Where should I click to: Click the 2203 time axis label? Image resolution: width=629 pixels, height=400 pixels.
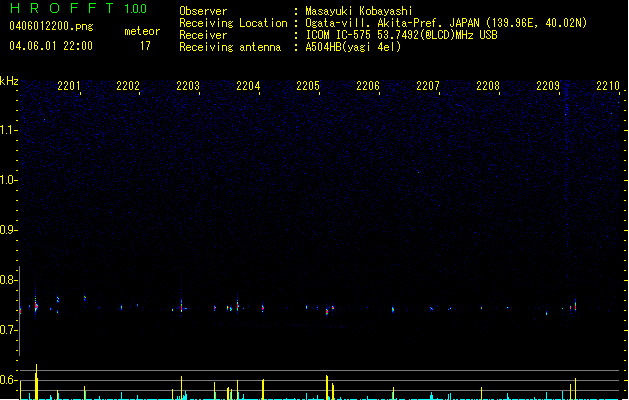click(x=188, y=85)
